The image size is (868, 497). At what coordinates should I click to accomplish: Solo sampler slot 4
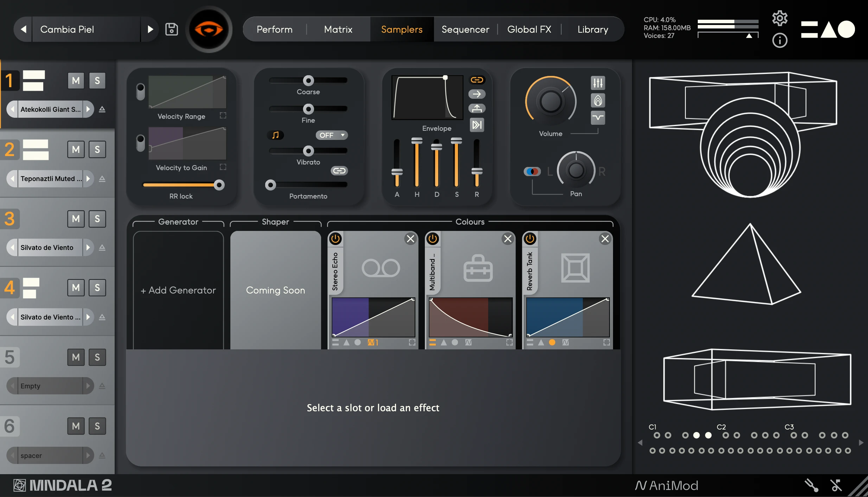[x=97, y=288]
